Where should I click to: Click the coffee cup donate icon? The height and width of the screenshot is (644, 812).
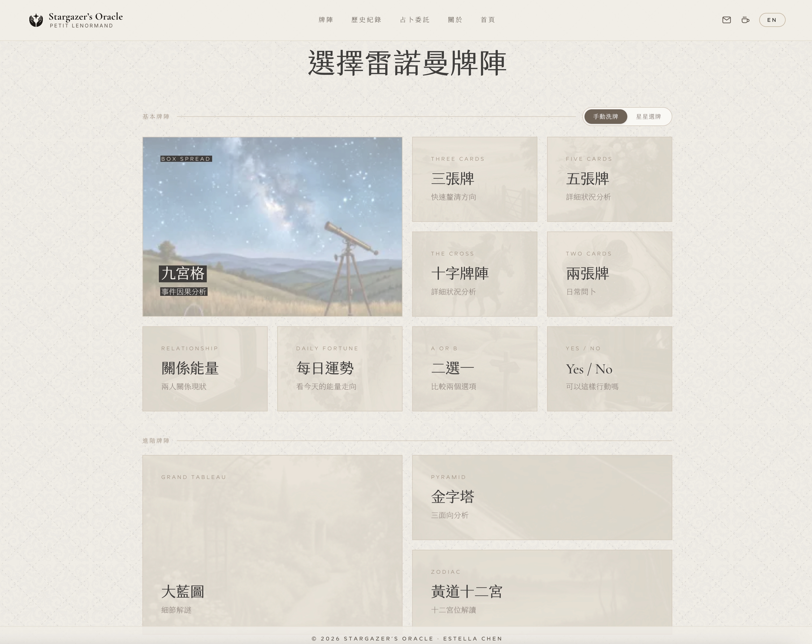pyautogui.click(x=745, y=20)
